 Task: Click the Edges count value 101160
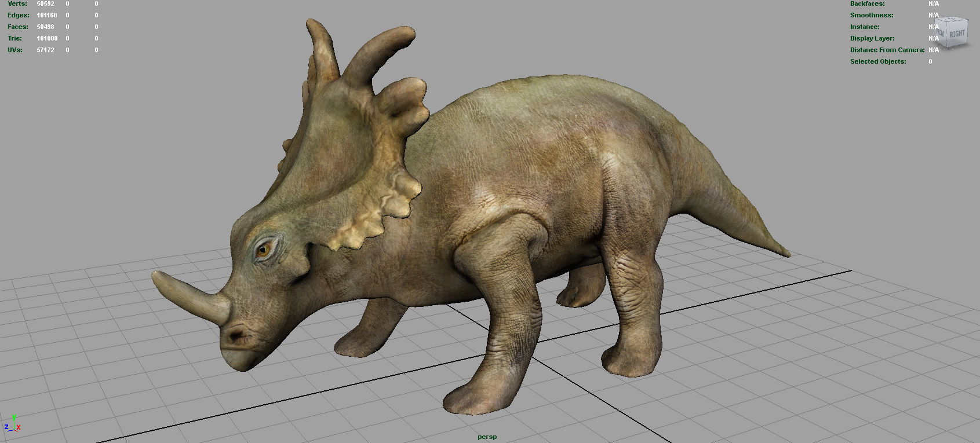click(x=47, y=15)
